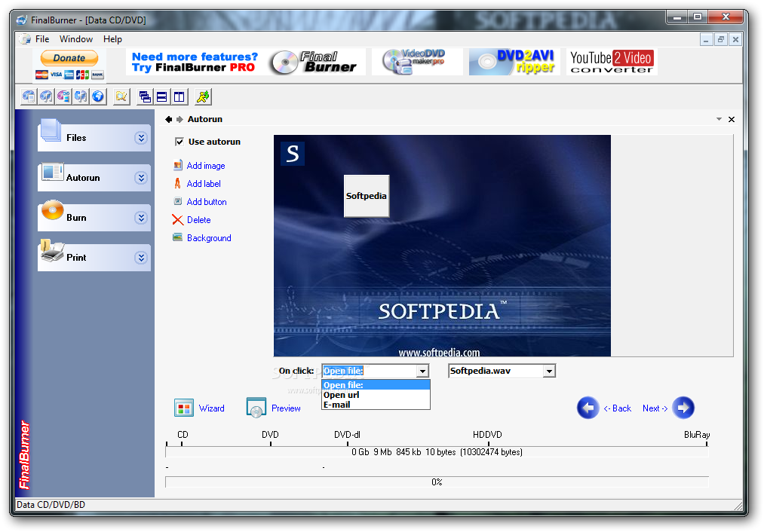
Task: Close the Autorun pane with X
Action: [732, 119]
